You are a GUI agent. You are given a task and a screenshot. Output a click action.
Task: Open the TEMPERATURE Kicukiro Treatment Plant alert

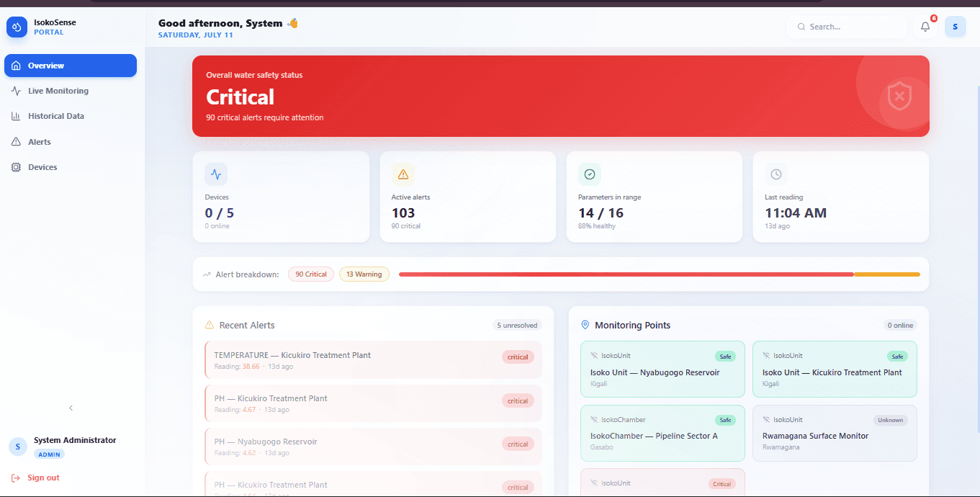tap(373, 360)
